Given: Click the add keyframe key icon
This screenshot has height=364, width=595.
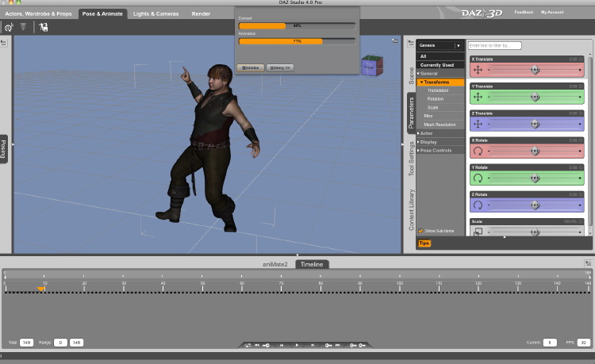Looking at the screenshot, I should click(353, 345).
